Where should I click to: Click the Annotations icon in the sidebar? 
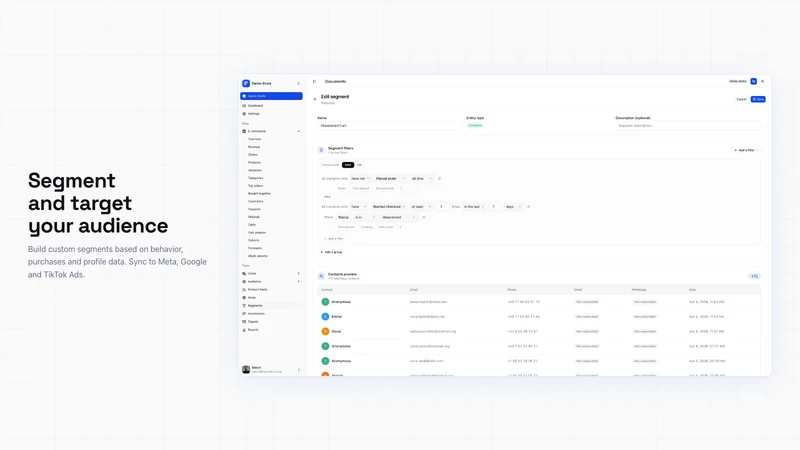coord(244,314)
